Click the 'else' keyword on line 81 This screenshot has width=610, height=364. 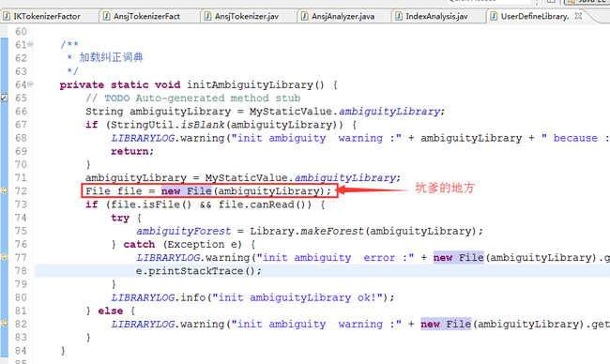[x=111, y=311]
